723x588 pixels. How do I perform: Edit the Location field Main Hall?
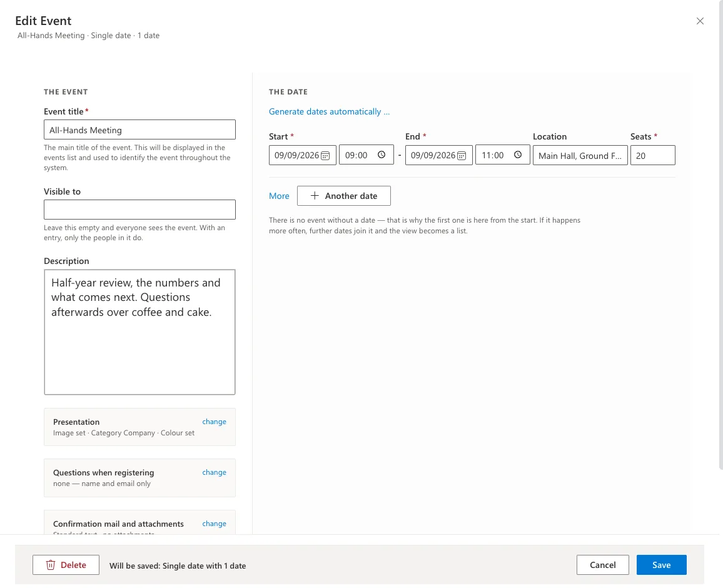point(580,155)
